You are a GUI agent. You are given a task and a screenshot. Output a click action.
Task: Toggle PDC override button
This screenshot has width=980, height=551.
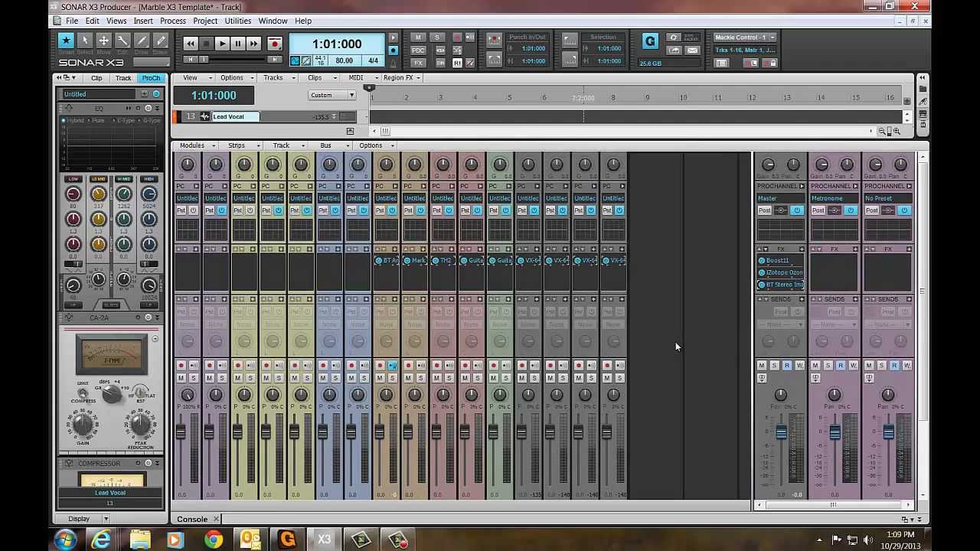pos(417,51)
